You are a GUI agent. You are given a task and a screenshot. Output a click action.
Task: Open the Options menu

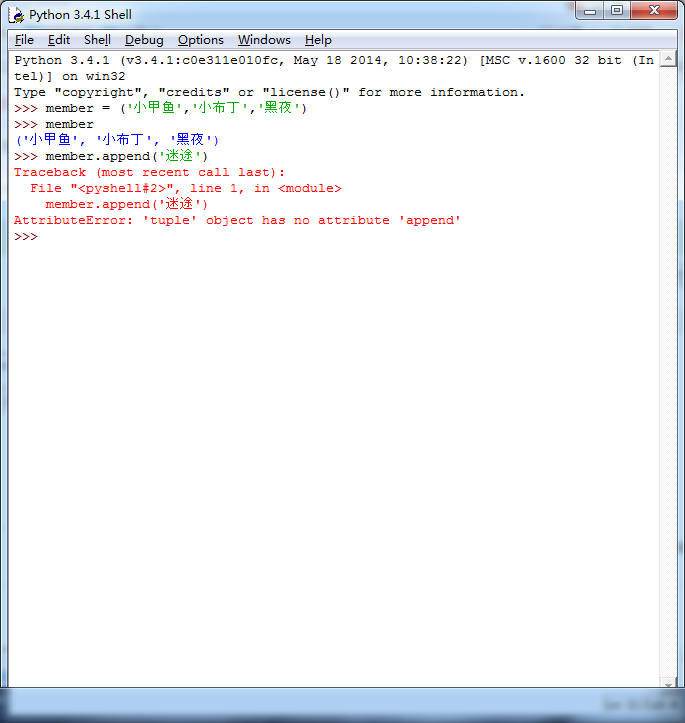pyautogui.click(x=201, y=40)
